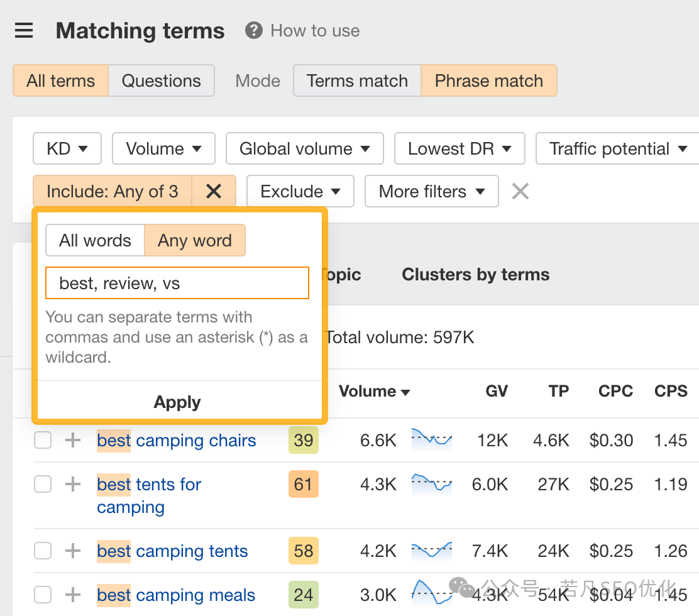Clear all filters with the gray X
The image size is (699, 616).
[520, 191]
